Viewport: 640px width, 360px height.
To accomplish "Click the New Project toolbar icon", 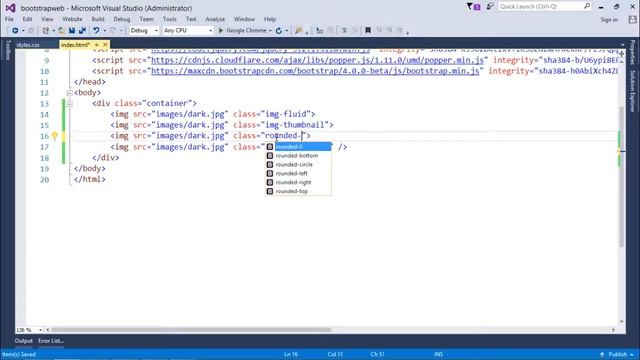I will 46,31.
